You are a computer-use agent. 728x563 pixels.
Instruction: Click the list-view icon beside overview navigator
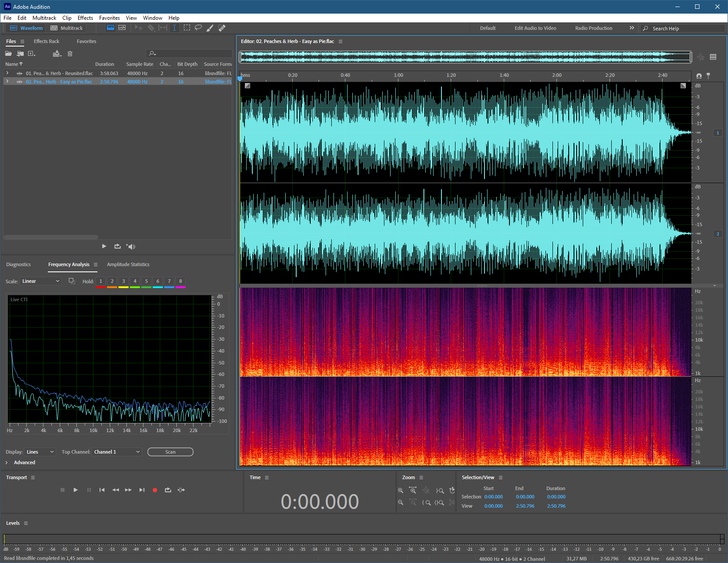713,57
